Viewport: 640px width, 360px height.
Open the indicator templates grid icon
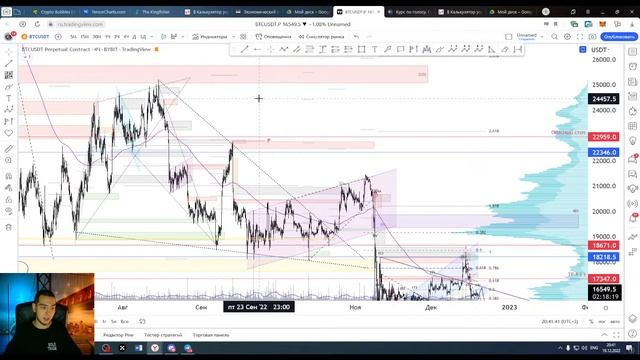click(x=243, y=37)
